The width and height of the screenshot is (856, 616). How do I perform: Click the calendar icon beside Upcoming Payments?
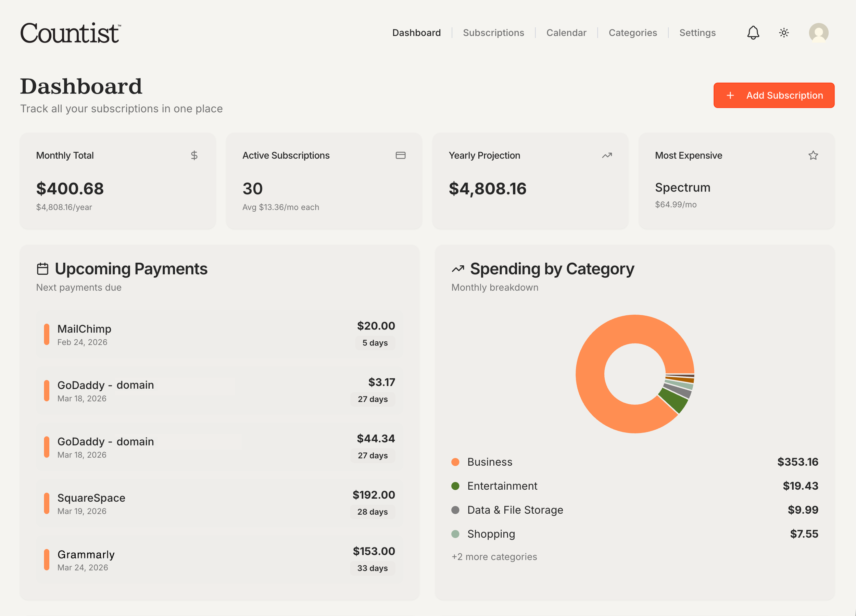(43, 269)
